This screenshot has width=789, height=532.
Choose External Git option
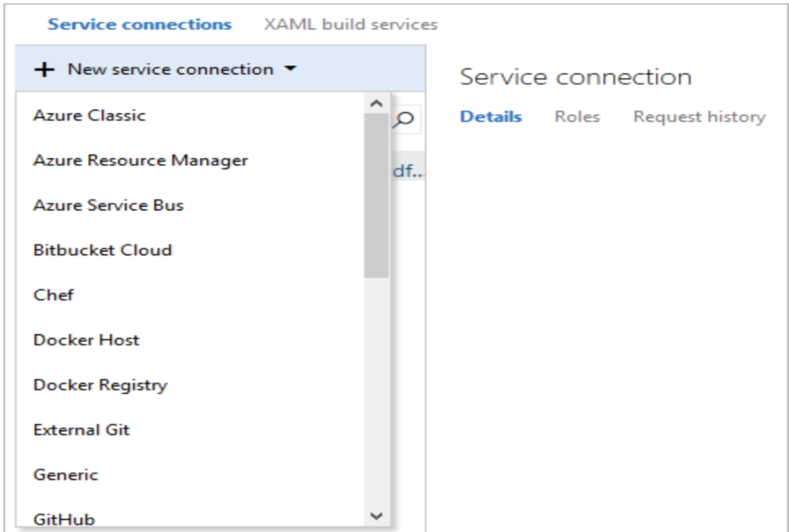click(190, 429)
